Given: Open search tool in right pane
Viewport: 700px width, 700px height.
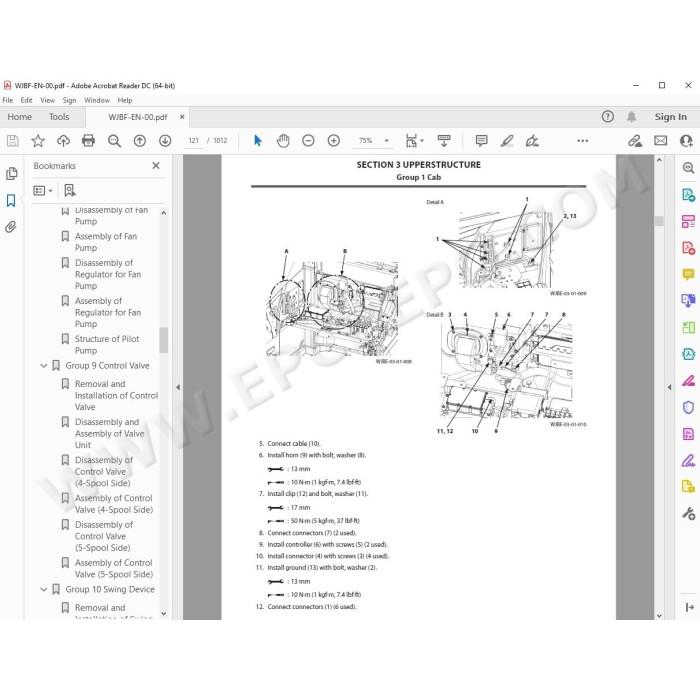Looking at the screenshot, I should coord(688,168).
